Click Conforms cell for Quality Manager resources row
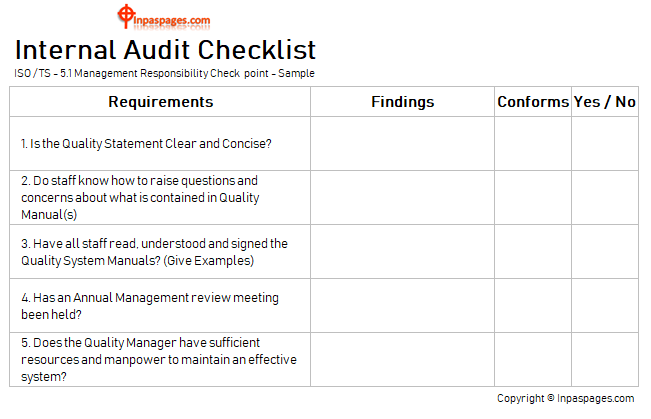This screenshot has height=419, width=651. click(x=533, y=360)
